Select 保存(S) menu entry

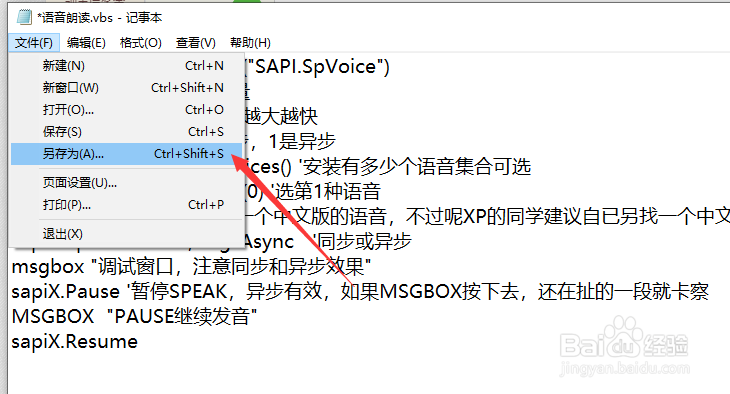127,132
